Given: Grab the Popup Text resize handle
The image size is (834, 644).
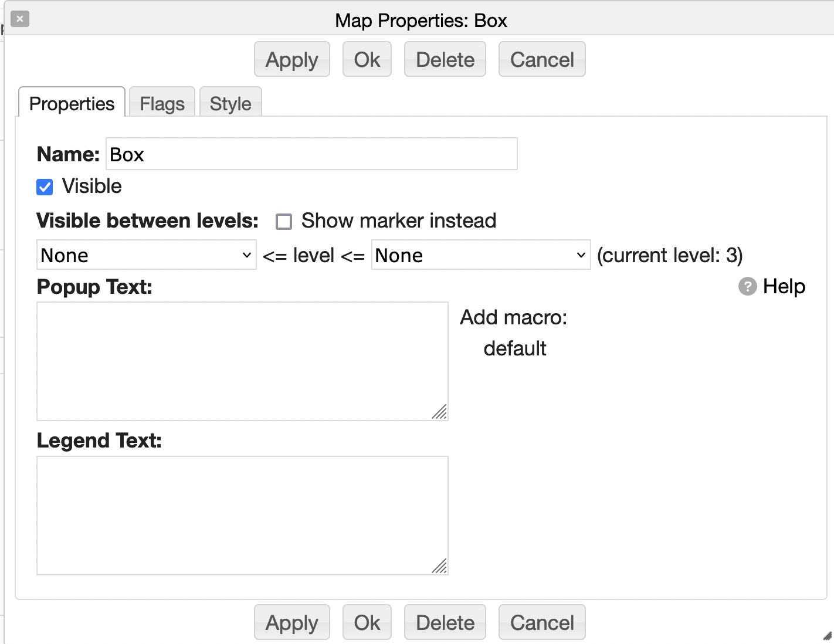Looking at the screenshot, I should tap(439, 412).
